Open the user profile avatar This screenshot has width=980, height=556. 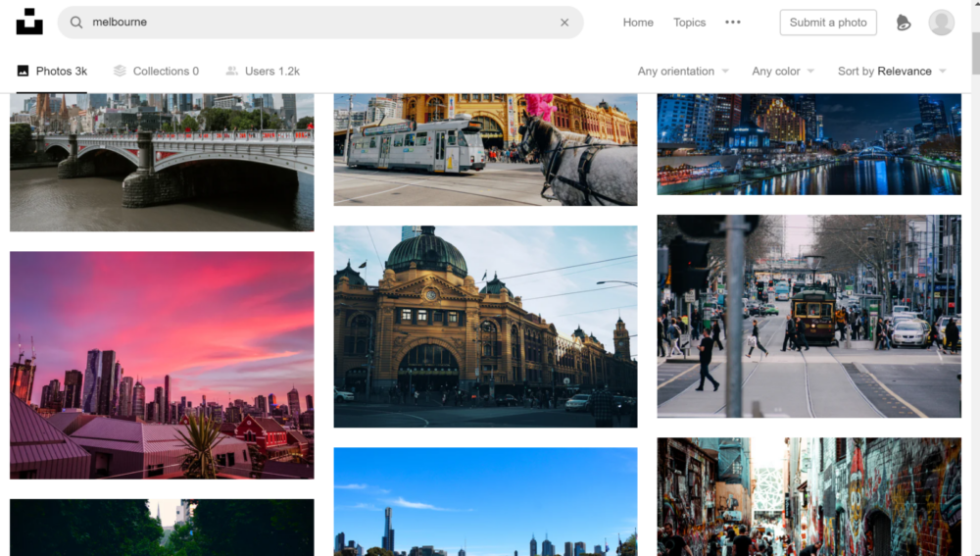[x=941, y=23]
